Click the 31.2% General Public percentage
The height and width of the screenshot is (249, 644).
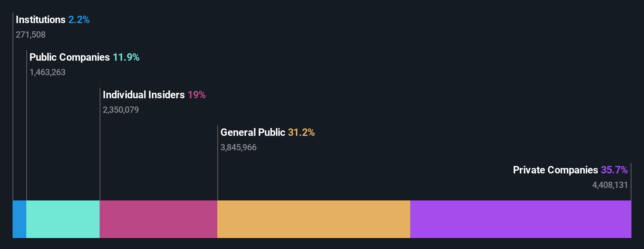tap(301, 132)
